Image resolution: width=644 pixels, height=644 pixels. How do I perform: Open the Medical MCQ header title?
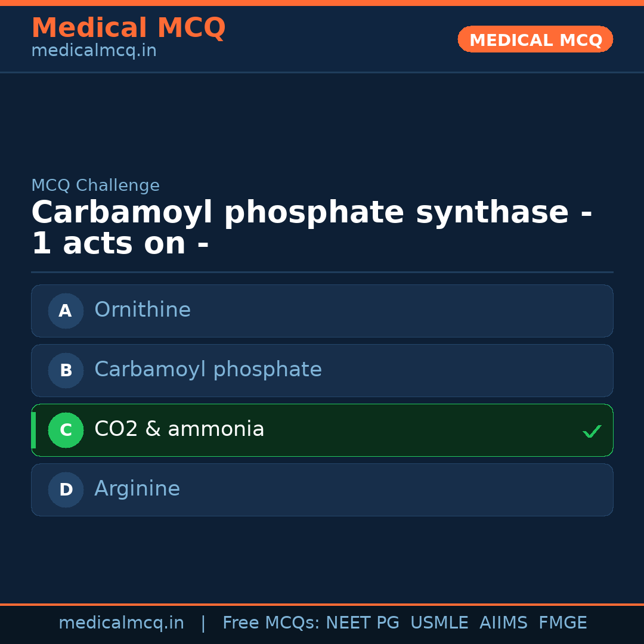tap(128, 28)
